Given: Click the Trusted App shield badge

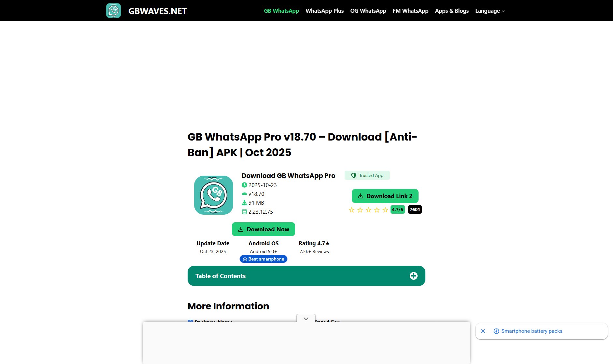Looking at the screenshot, I should tap(367, 175).
